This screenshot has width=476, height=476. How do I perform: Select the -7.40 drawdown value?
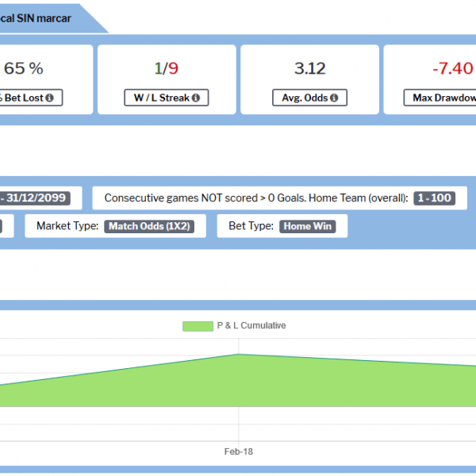(x=453, y=68)
